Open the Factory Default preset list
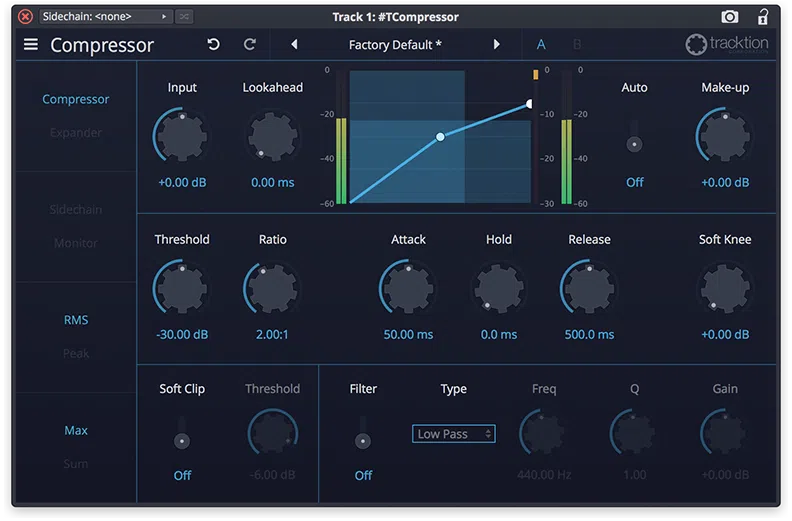This screenshot has width=792, height=521. 395,45
